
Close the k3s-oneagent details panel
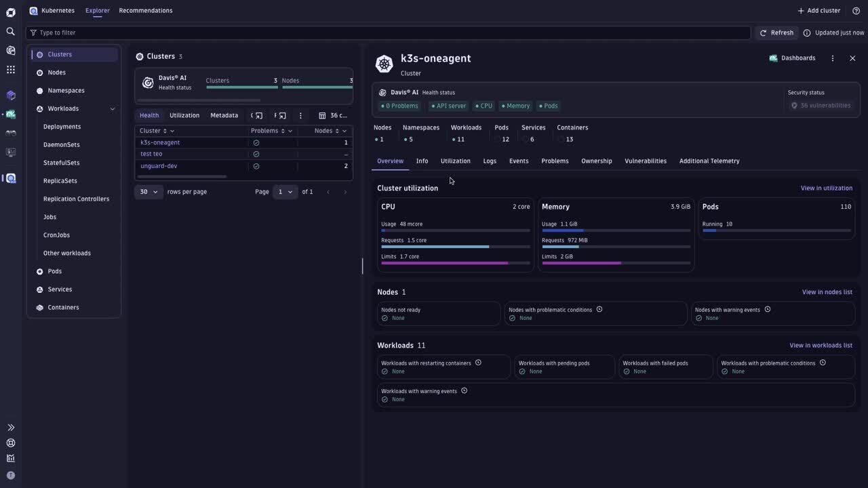point(852,58)
